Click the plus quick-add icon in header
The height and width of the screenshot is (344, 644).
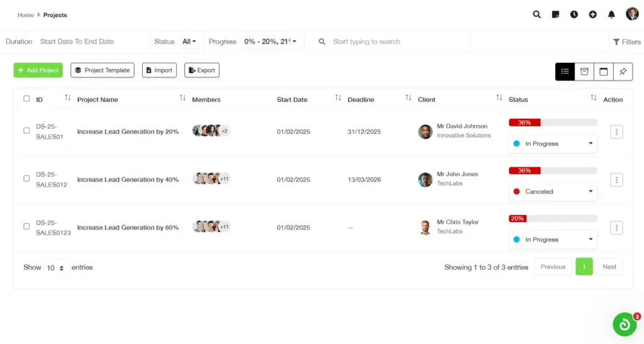point(592,14)
